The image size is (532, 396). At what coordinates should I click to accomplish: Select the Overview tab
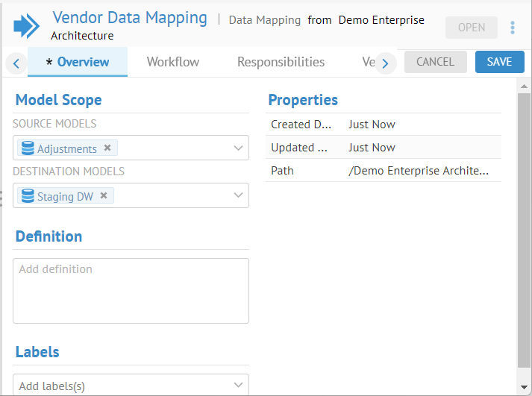(78, 62)
